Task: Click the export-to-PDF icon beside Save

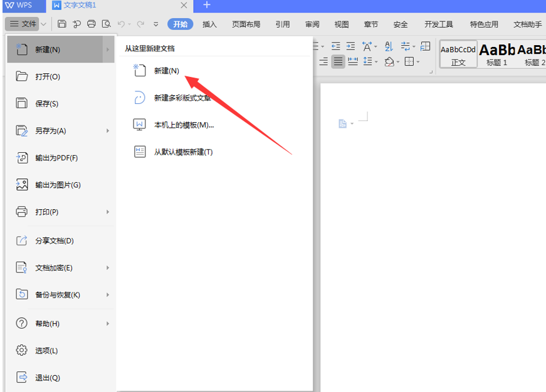Action: [76, 24]
